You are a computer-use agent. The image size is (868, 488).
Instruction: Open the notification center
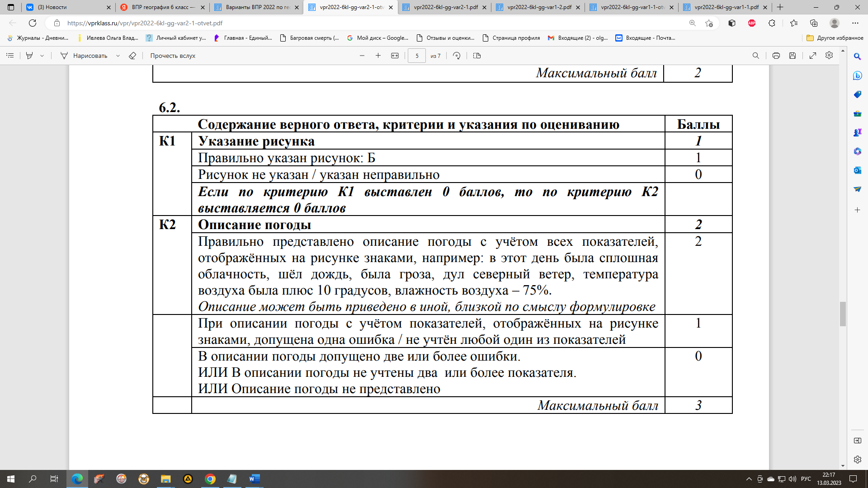pyautogui.click(x=853, y=479)
